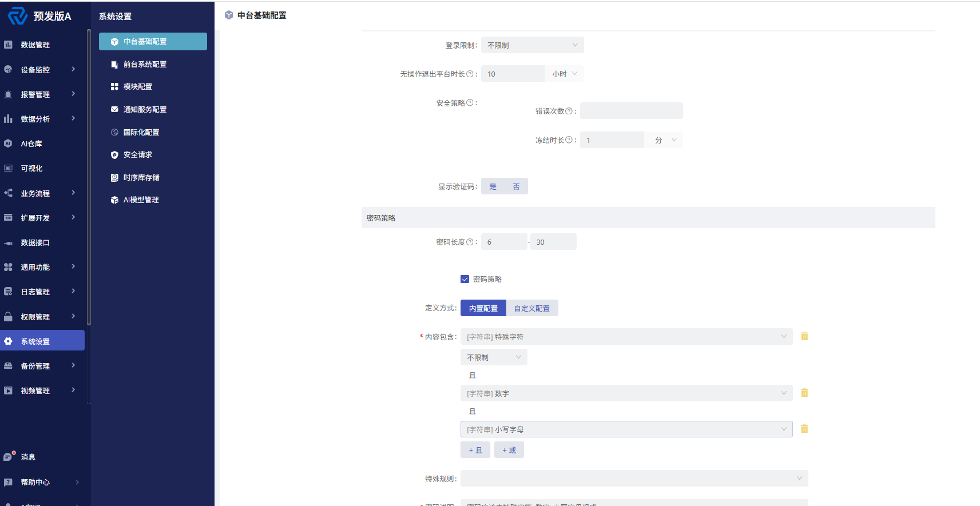The width and height of the screenshot is (980, 506).
Task: Click the delete icon beside 特殊字符 row
Action: click(x=804, y=336)
